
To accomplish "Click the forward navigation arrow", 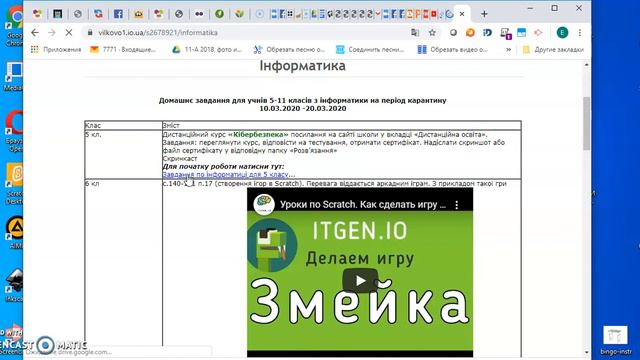I will [52, 33].
